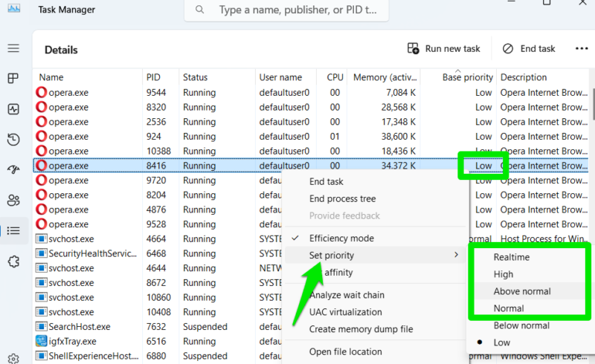Choose End task in context menu
This screenshot has width=595, height=364.
[326, 181]
